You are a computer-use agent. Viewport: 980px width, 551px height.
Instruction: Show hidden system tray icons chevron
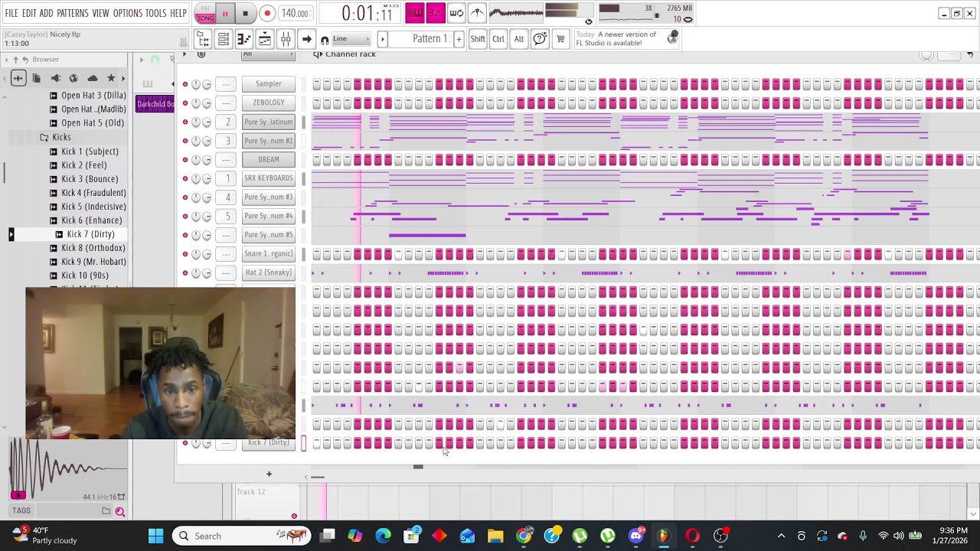click(781, 536)
